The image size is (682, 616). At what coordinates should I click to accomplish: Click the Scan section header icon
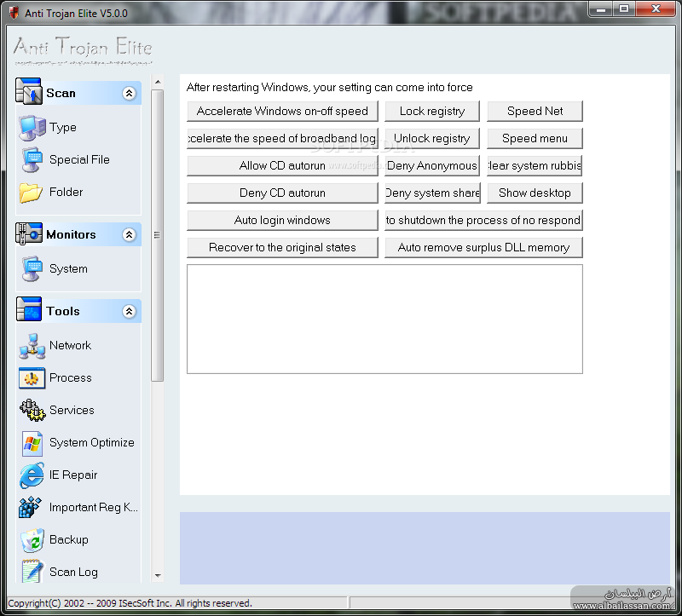click(29, 91)
